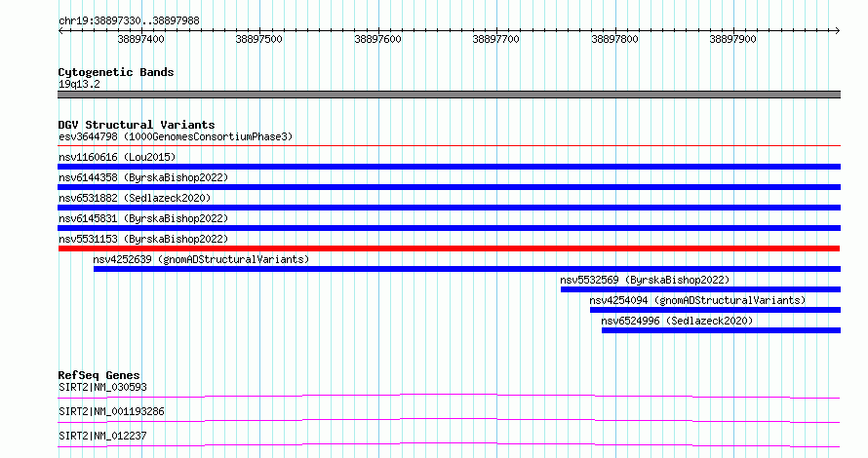This screenshot has height=458, width=868.
Task: Select the DGV Structural Variants track heading
Action: tap(137, 125)
